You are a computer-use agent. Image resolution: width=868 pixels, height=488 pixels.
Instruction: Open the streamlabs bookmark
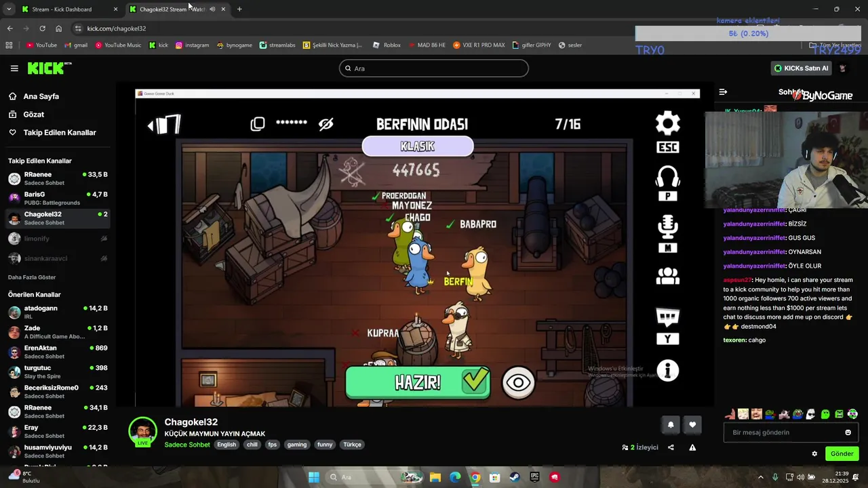tap(277, 45)
